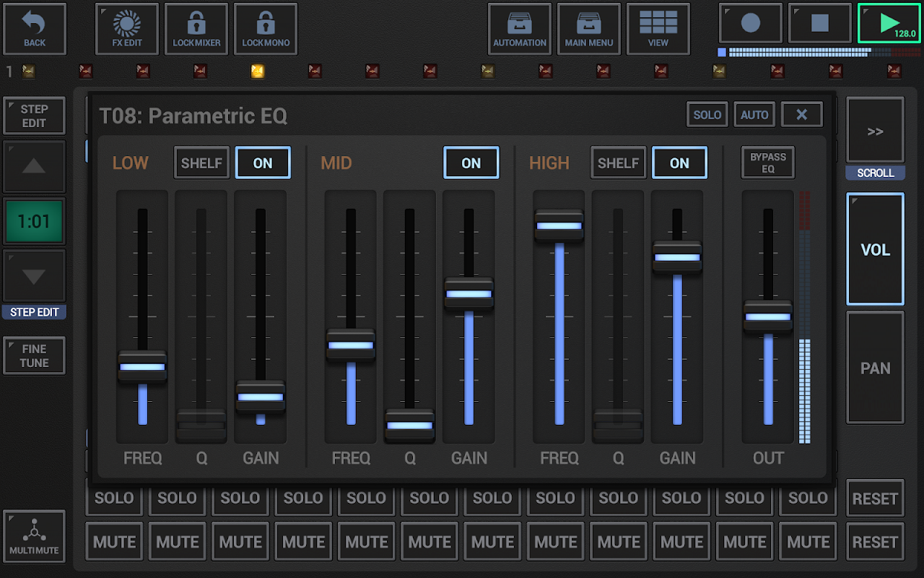
Task: Expand scroll with the >> button
Action: point(875,131)
